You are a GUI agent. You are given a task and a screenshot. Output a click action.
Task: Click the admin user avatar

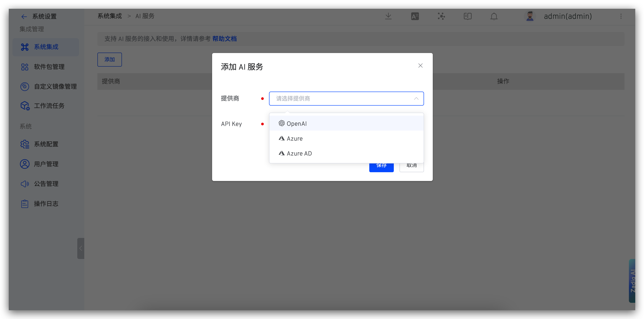click(x=530, y=16)
